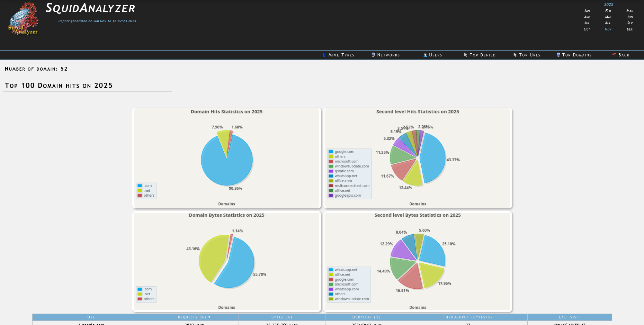Open the Networks report

tap(388, 55)
